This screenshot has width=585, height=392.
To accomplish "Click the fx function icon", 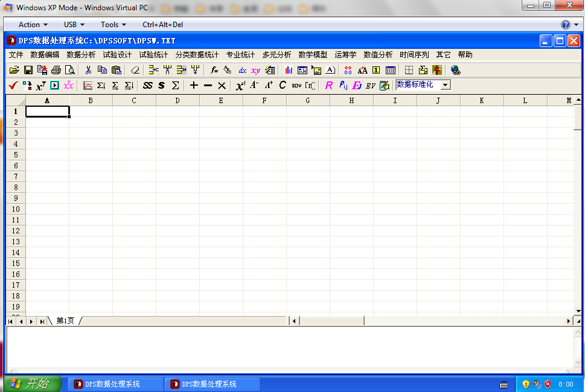I will coord(214,70).
